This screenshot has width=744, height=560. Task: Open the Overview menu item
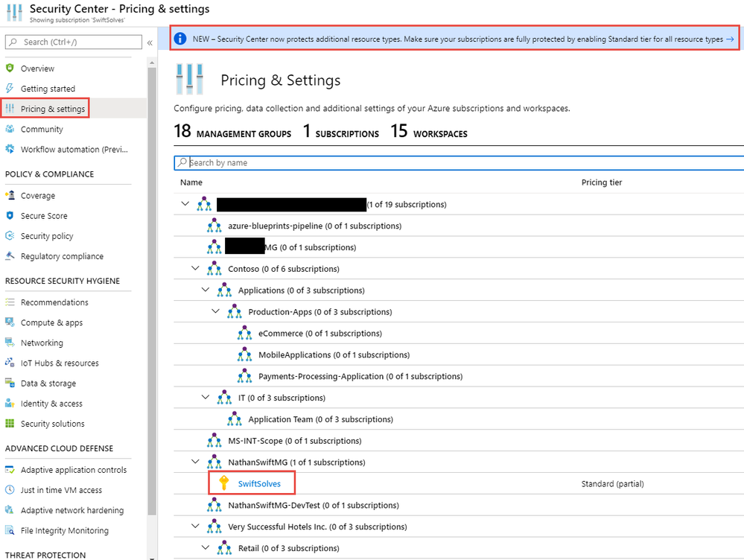coord(37,69)
